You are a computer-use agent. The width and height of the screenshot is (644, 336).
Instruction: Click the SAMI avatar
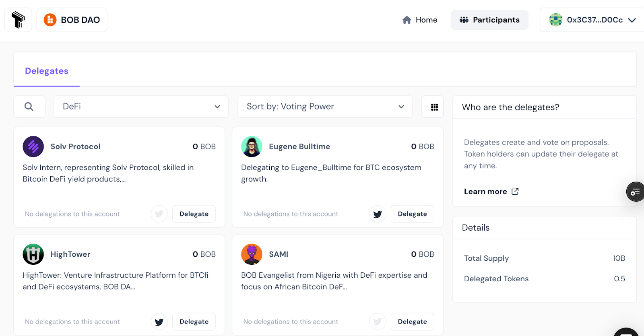click(252, 254)
